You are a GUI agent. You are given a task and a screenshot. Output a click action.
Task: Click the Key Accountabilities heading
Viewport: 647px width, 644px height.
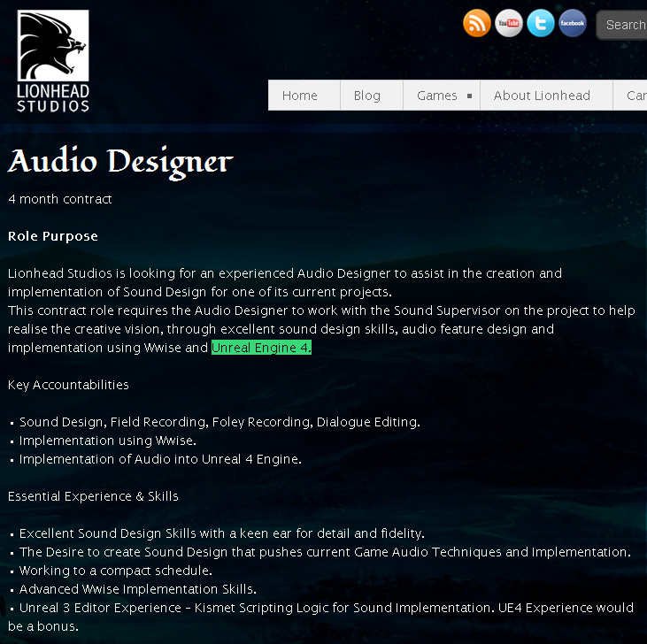point(68,385)
